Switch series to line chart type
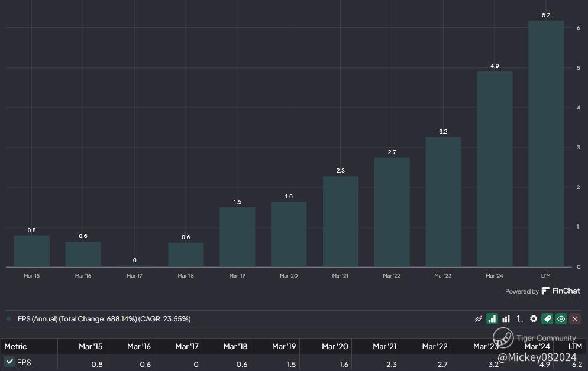 (478, 319)
